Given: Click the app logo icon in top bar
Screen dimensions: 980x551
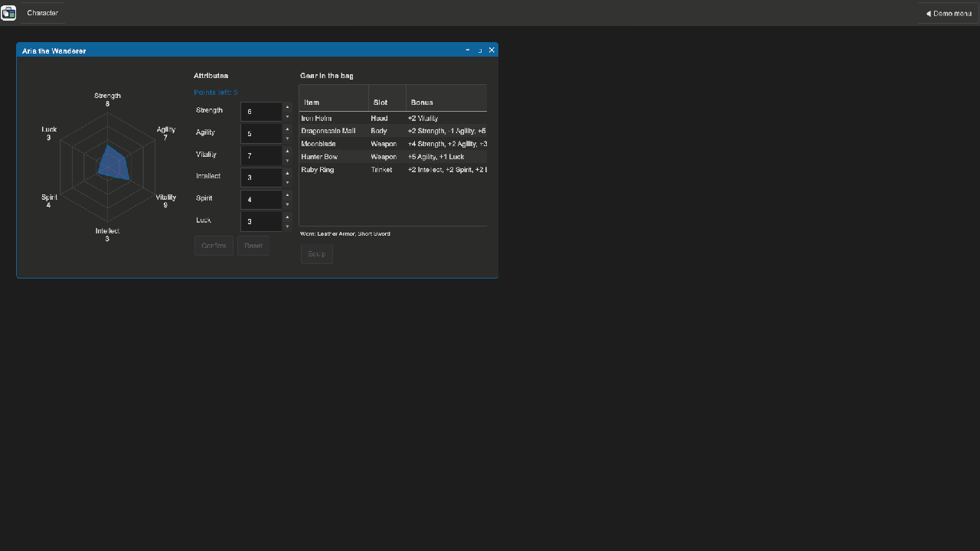Looking at the screenshot, I should coord(8,13).
